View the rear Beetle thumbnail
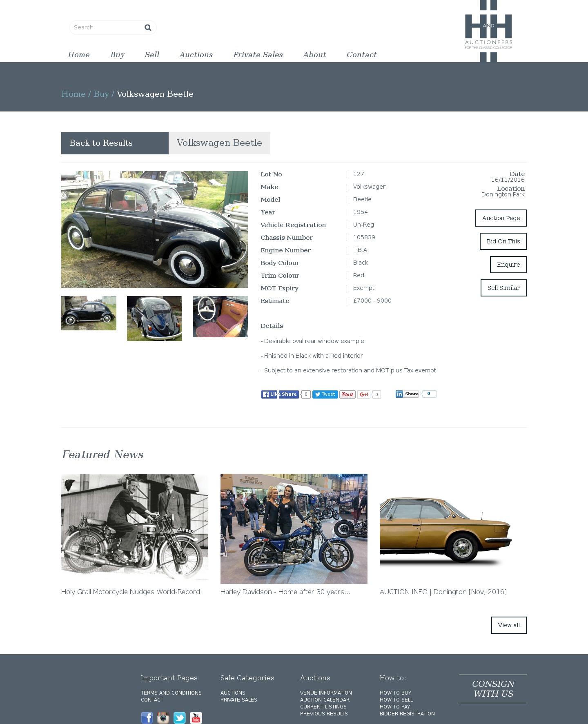 click(154, 319)
